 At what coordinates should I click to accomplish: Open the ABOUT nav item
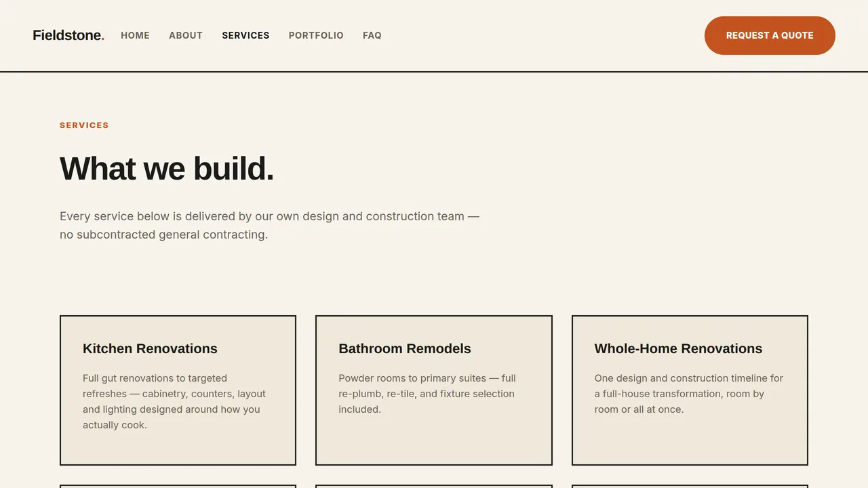(186, 35)
